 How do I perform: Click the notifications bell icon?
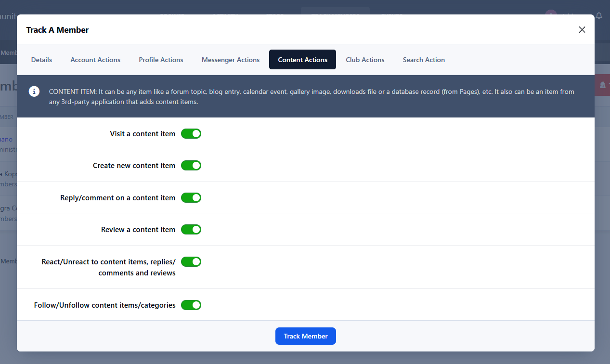[x=599, y=15]
